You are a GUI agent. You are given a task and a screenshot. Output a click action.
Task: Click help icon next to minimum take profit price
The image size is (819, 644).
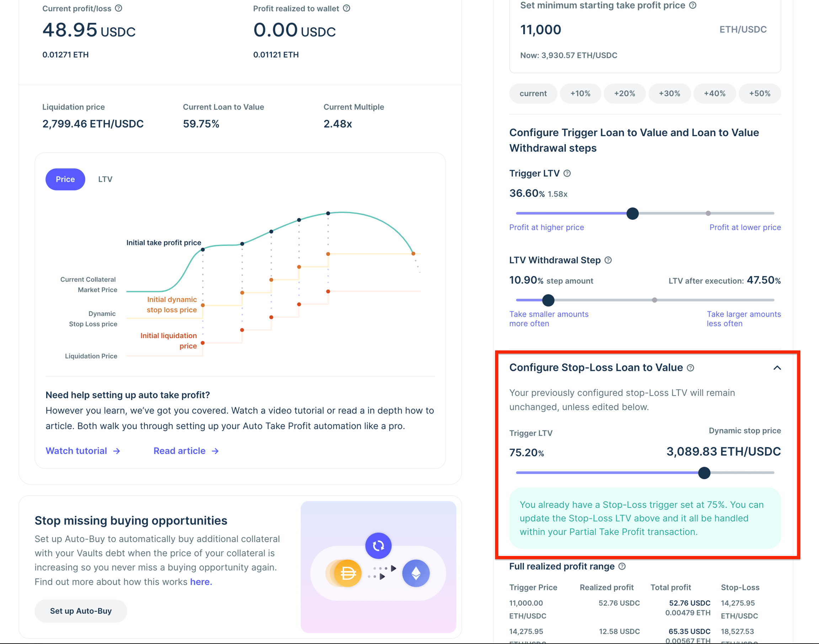[x=692, y=5]
